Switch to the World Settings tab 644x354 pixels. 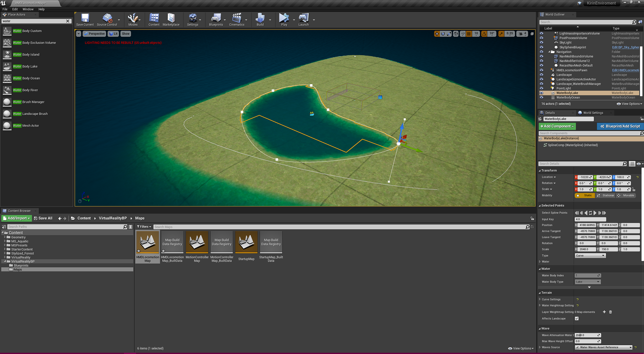[593, 113]
